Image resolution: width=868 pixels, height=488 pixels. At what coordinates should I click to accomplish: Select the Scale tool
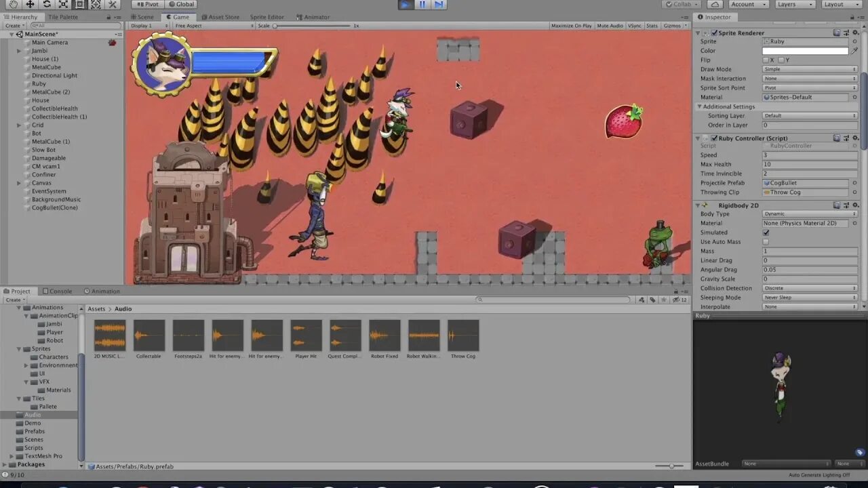click(x=63, y=4)
